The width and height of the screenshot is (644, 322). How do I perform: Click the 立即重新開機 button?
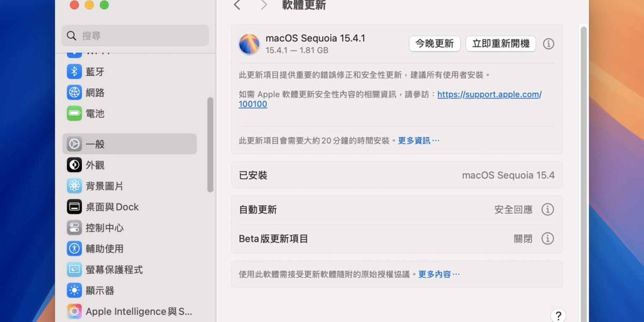point(501,44)
